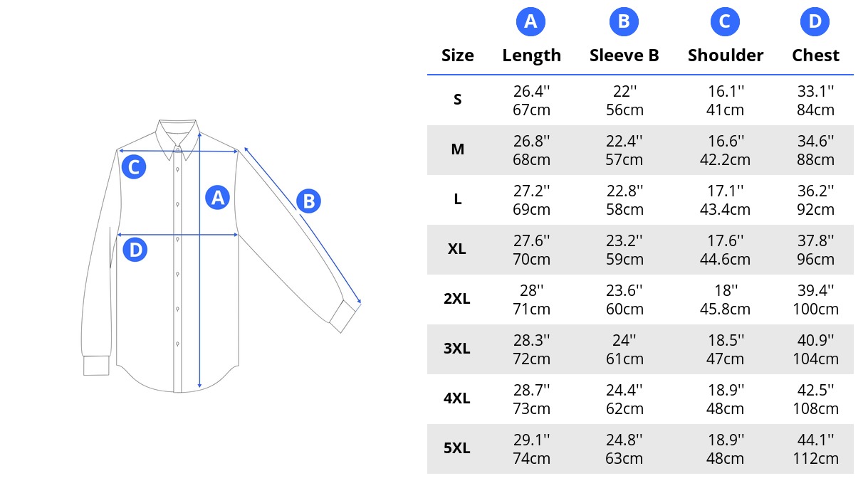Select the S size row label
Viewport: 868px width, 498px height.
pyautogui.click(x=458, y=100)
